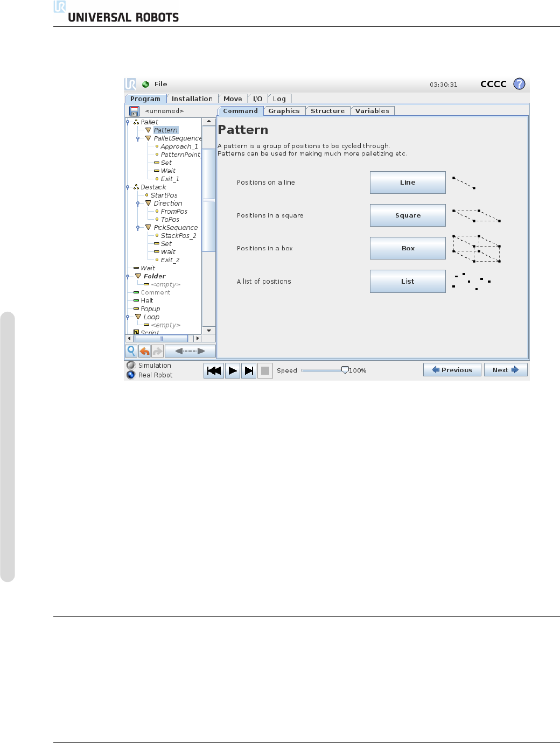Open the File menu

pos(160,84)
